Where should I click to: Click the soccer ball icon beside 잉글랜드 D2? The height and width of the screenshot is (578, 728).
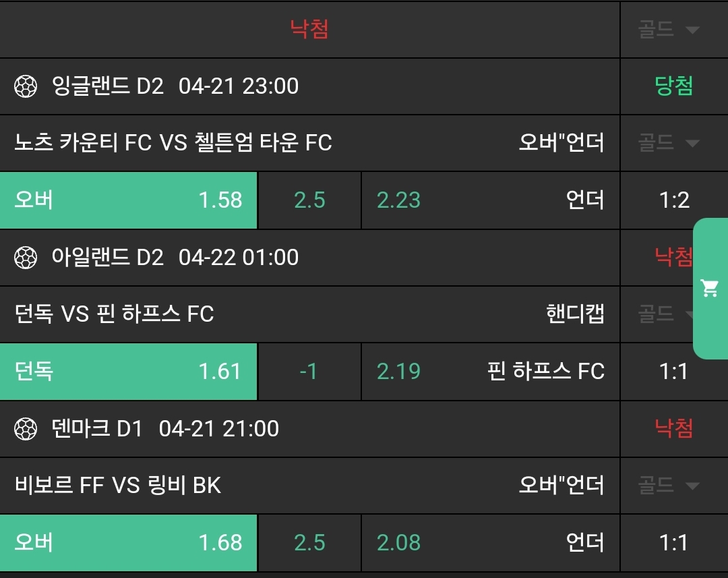point(26,86)
